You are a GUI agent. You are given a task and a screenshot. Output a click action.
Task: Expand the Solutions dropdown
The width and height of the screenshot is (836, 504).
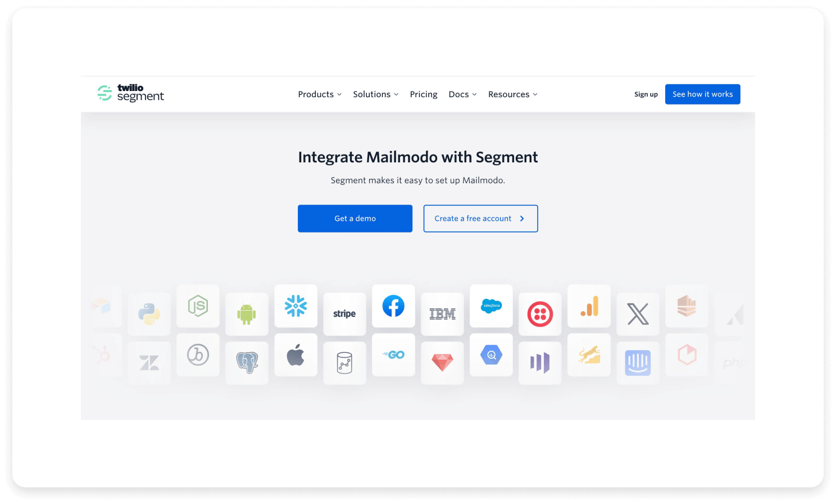[375, 94]
